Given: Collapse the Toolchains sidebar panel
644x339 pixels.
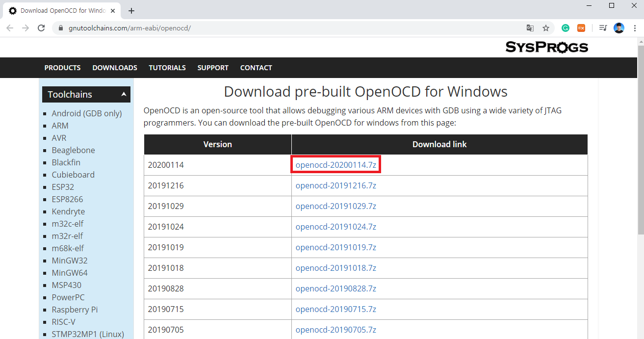Looking at the screenshot, I should point(124,94).
